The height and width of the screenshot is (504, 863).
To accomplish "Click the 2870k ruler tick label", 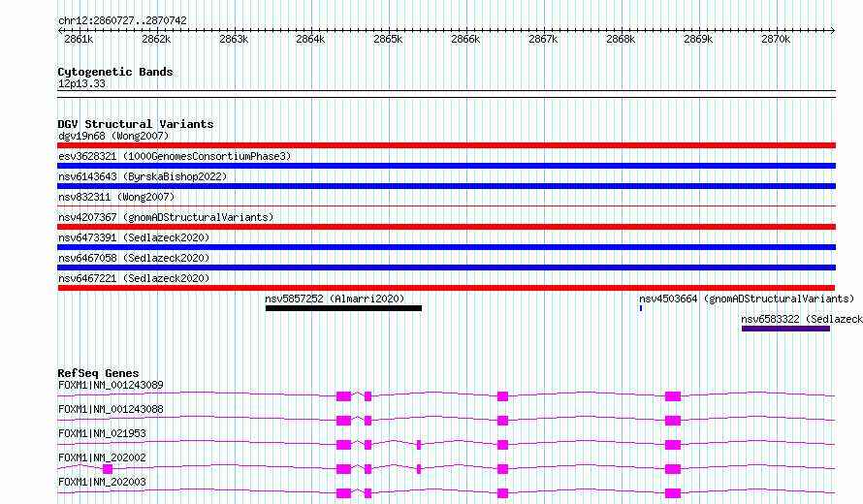I will pos(776,39).
